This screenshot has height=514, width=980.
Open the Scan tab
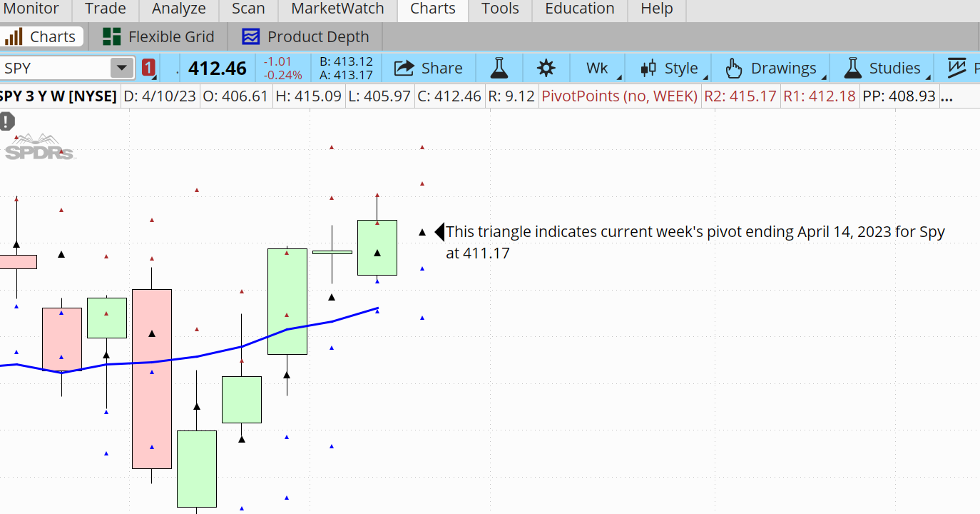[x=248, y=9]
